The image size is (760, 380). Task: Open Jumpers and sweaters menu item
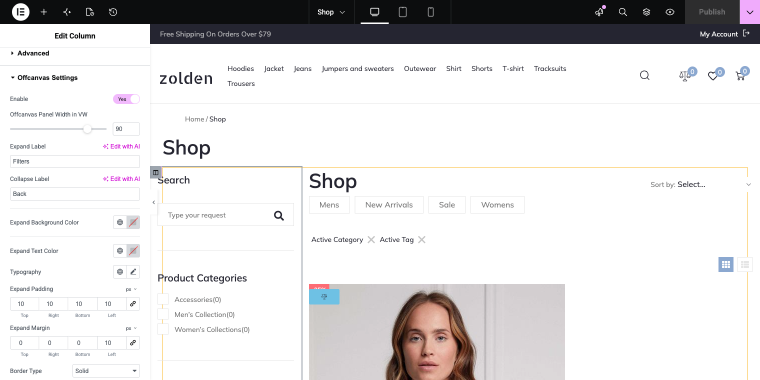pyautogui.click(x=358, y=68)
